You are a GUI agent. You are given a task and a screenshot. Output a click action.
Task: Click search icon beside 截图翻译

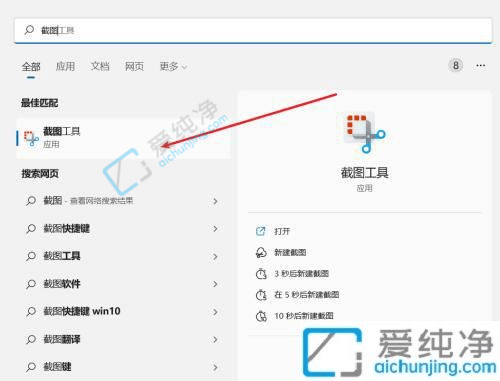point(31,340)
